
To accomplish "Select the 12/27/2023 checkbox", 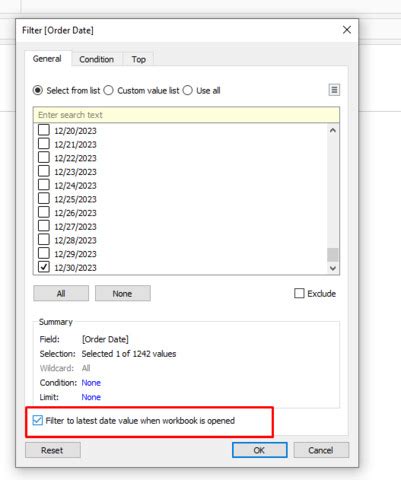I will point(44,225).
